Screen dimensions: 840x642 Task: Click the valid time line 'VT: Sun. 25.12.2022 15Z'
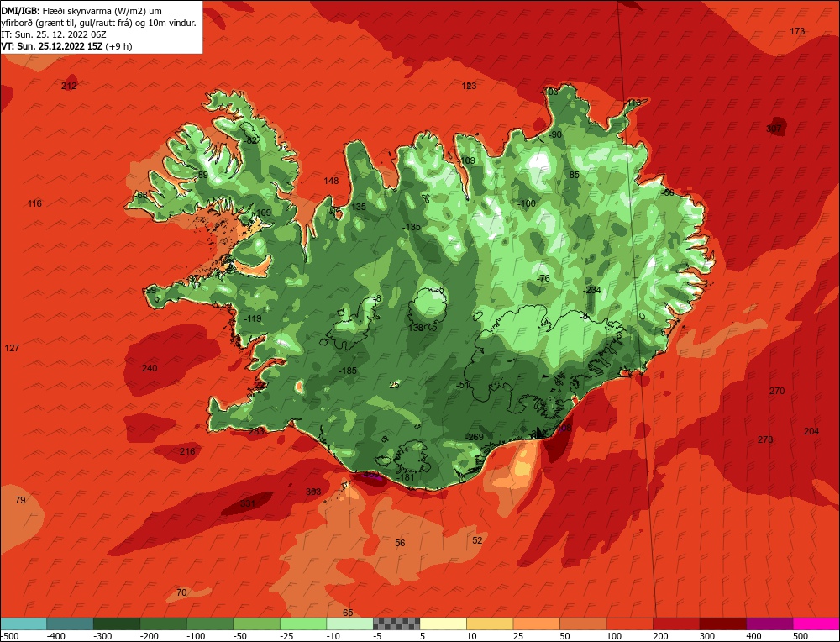(52, 46)
